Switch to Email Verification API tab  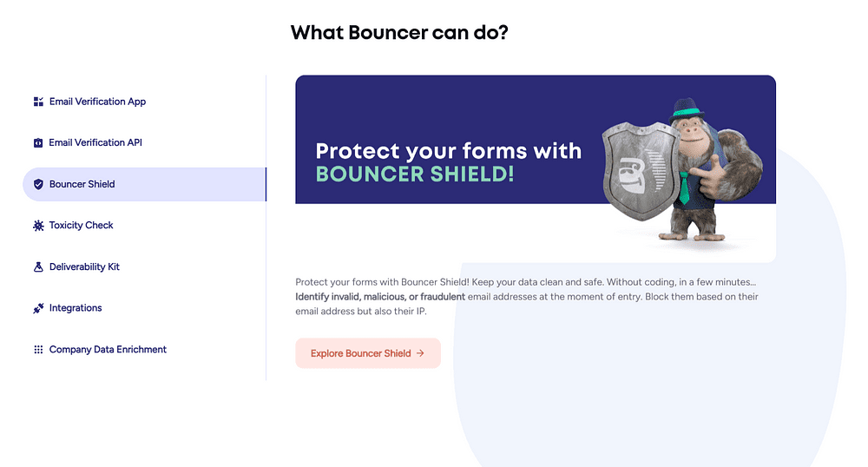95,142
